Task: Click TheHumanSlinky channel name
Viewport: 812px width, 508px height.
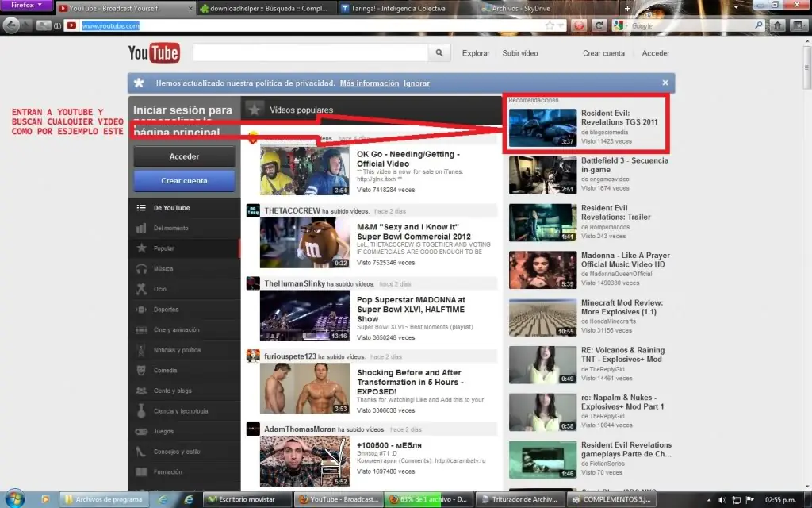Action: tap(295, 283)
